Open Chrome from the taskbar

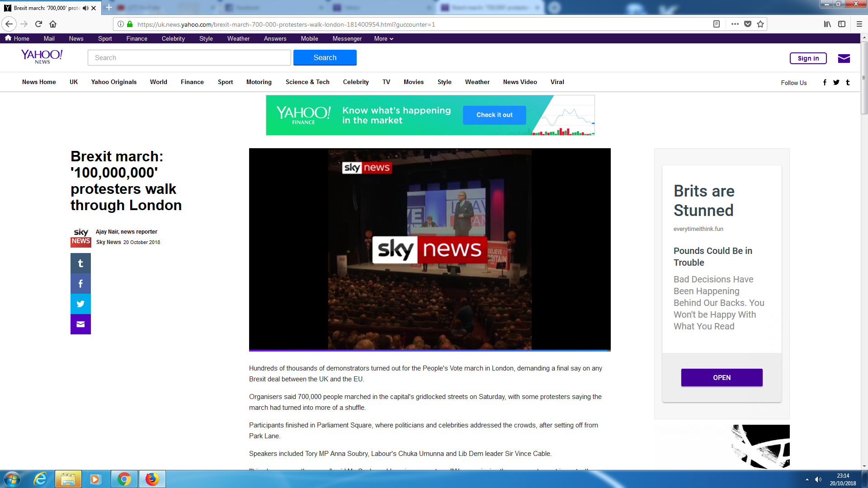124,479
